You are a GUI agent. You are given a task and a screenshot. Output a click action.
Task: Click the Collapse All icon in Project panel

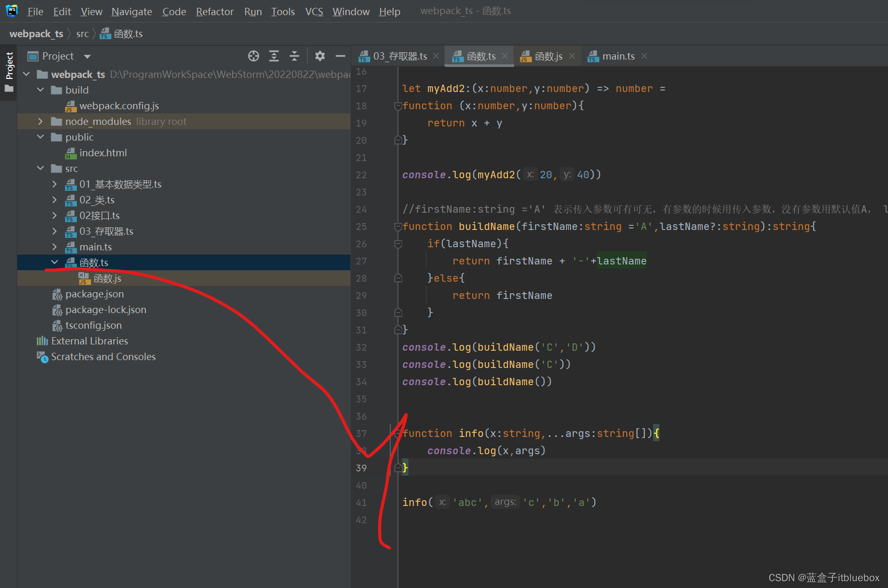(294, 56)
